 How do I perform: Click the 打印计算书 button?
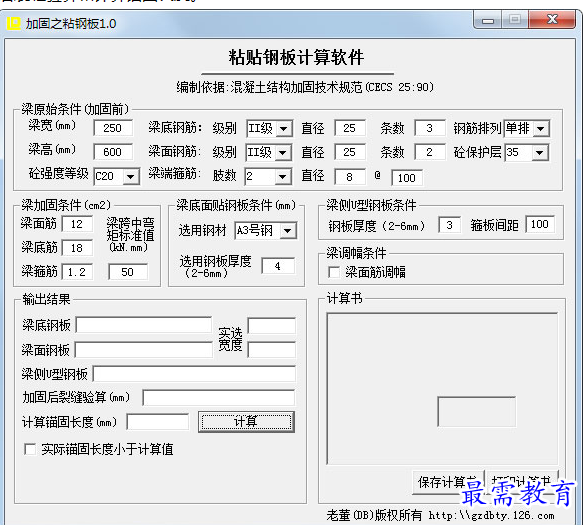tap(522, 482)
